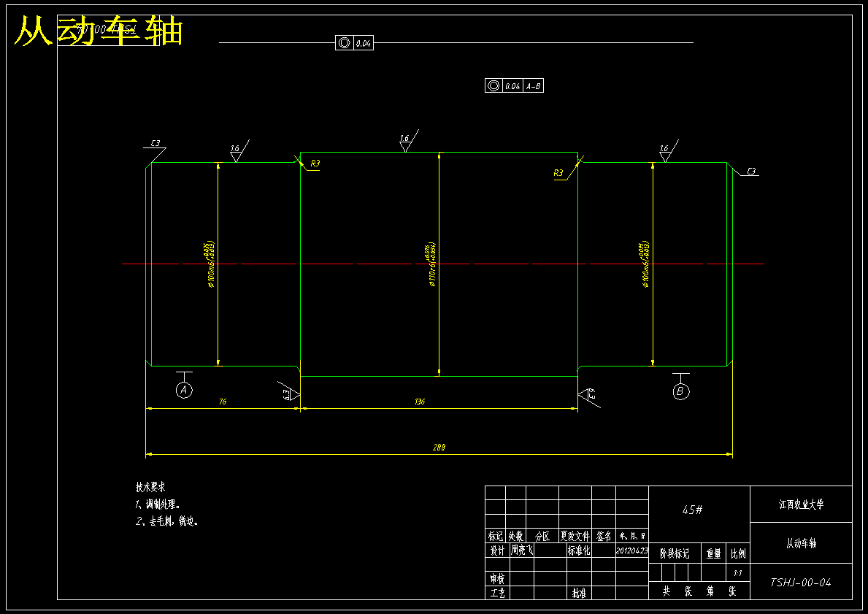The image size is (868, 614).
Task: Click the 分区 cell
Action: [542, 536]
